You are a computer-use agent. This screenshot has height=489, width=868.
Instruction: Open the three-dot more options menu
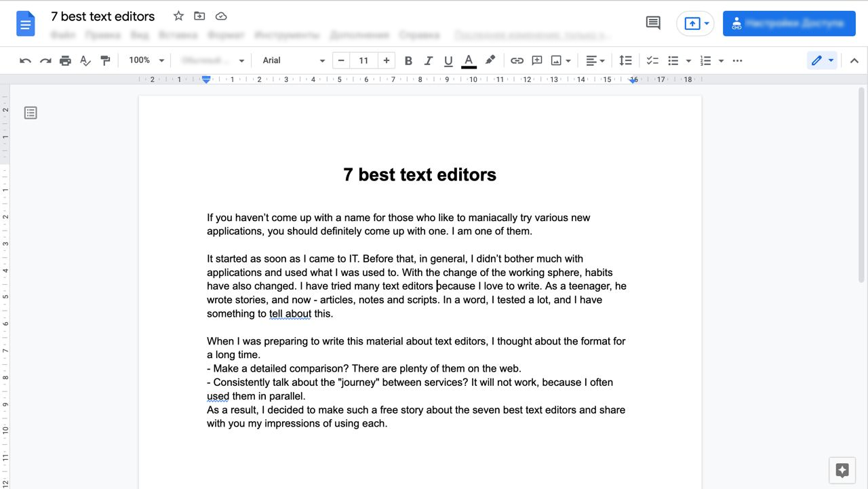point(737,61)
